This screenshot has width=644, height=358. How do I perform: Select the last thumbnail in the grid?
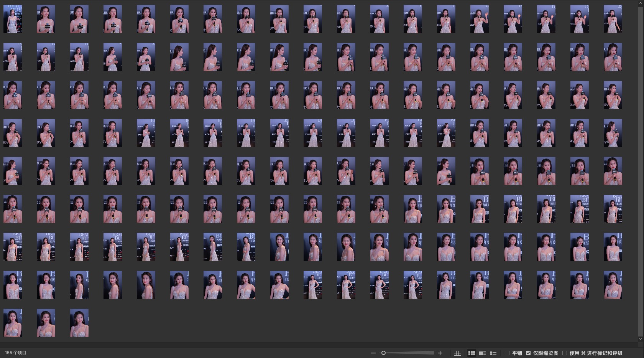79,323
